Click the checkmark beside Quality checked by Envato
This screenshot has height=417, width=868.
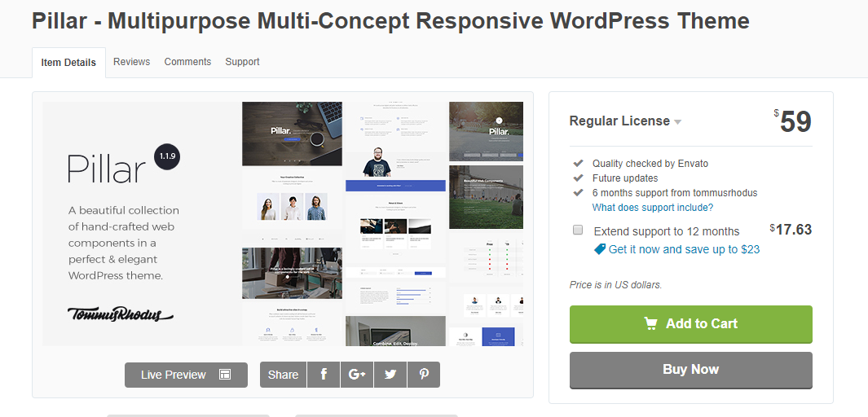coord(578,163)
